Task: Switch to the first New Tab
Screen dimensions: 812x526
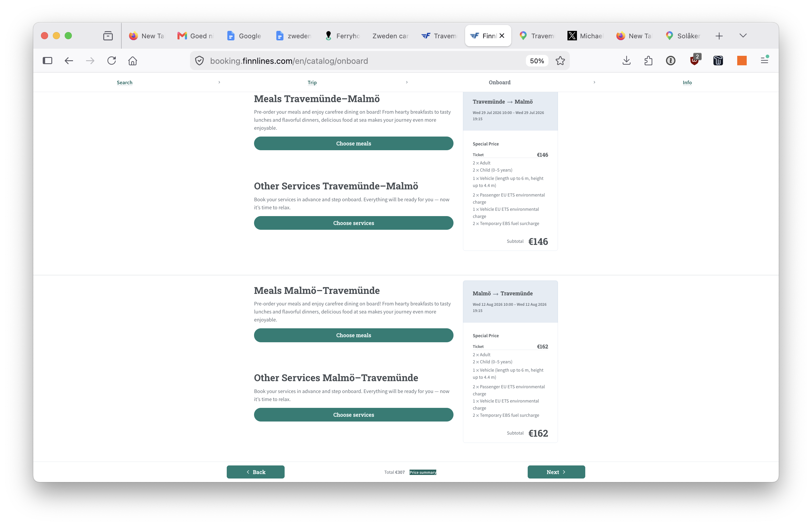Action: [147, 36]
